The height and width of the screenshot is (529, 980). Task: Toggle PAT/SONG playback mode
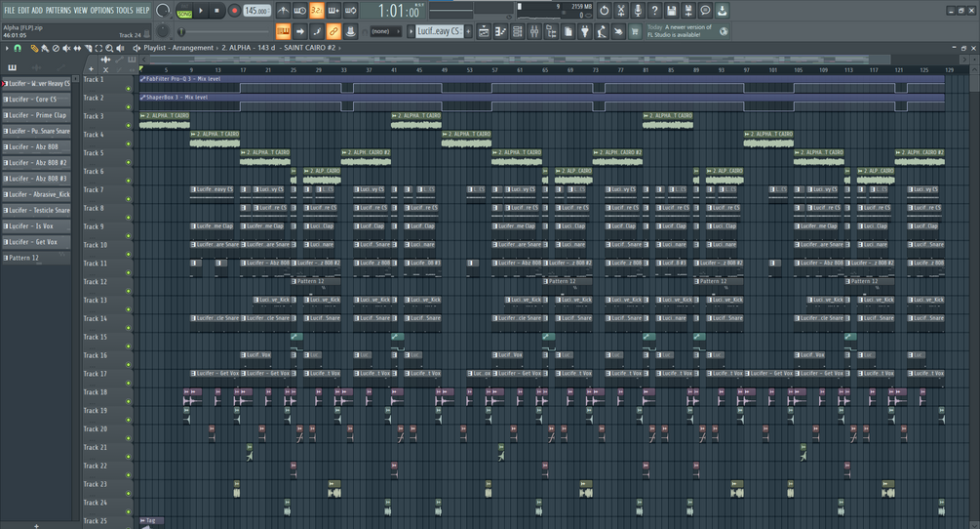184,11
